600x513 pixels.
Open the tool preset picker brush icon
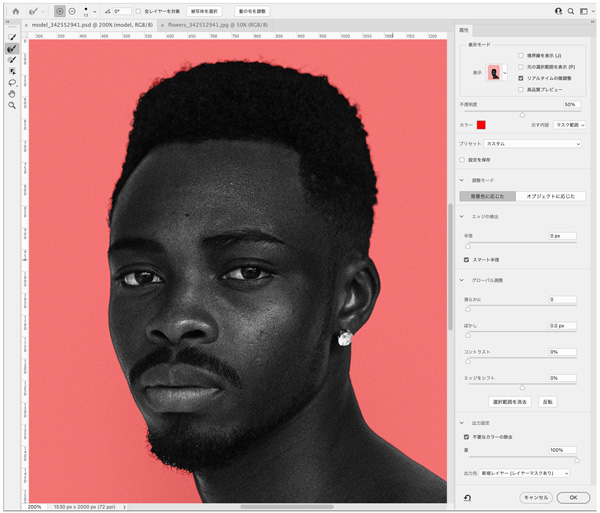click(34, 11)
